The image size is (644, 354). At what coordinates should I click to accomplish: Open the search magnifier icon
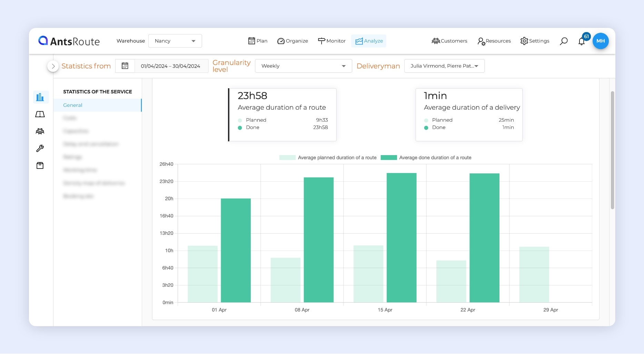pos(564,41)
